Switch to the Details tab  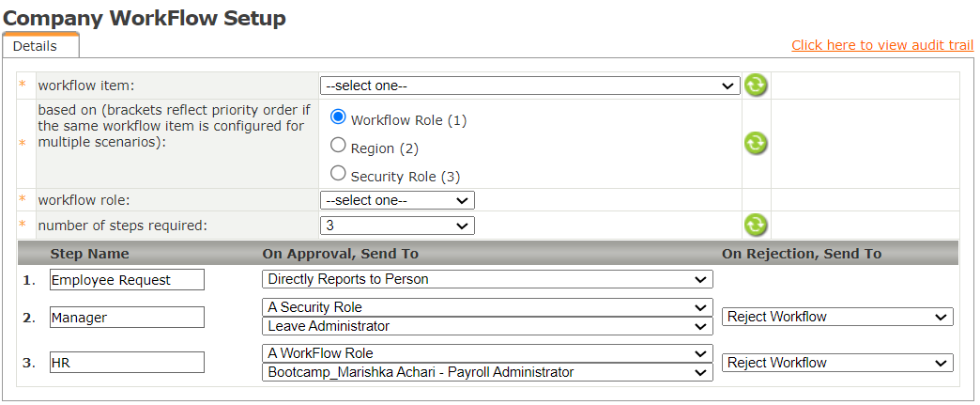[x=36, y=46]
